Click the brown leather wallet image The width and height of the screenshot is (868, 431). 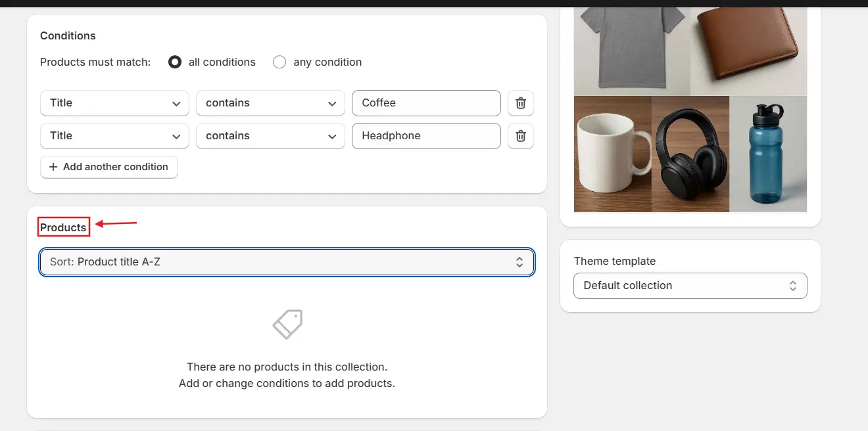click(749, 49)
